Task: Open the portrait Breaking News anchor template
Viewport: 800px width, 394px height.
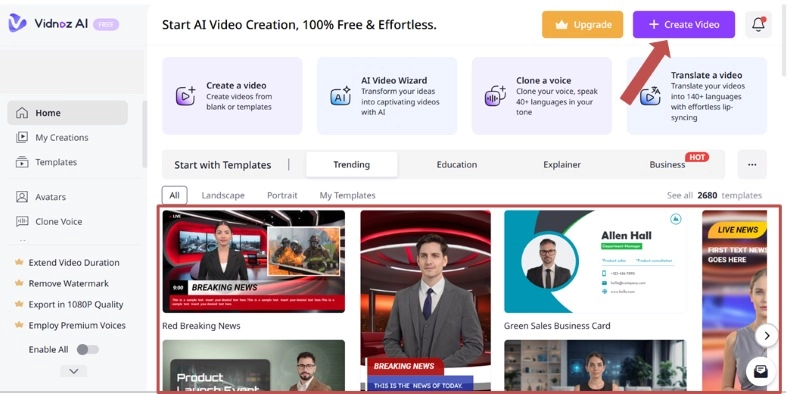Action: pyautogui.click(x=426, y=300)
